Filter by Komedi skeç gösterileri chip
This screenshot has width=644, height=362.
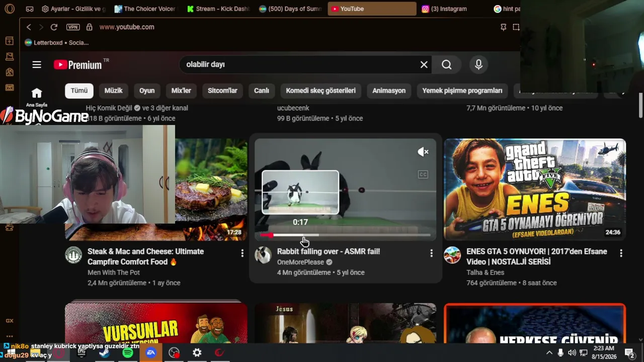[321, 90]
